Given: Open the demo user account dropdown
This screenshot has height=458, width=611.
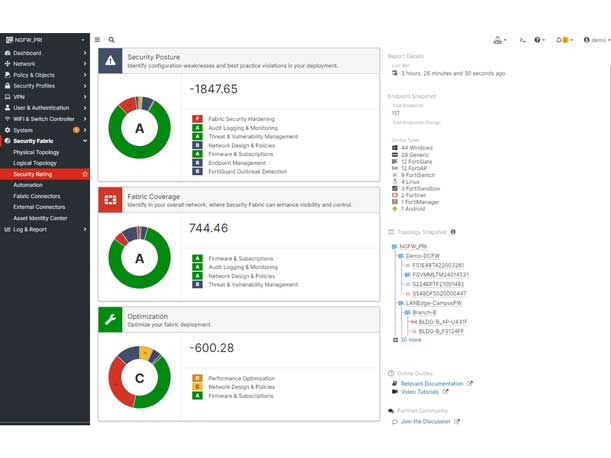Looking at the screenshot, I should tap(595, 40).
